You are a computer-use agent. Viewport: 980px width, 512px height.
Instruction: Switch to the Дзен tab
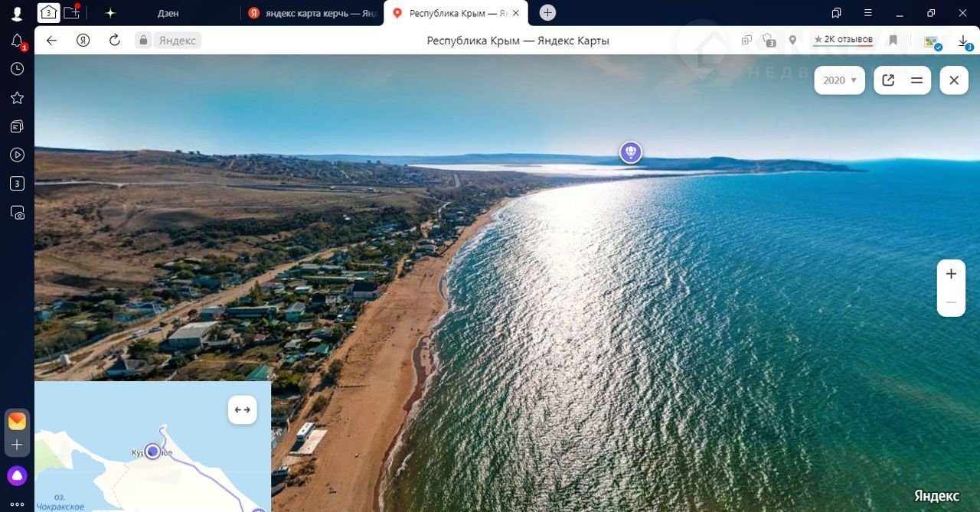coord(168,13)
